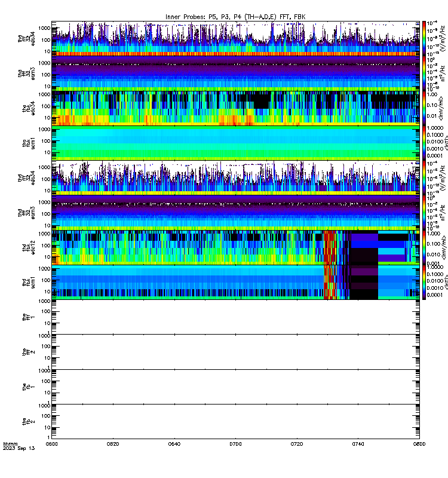Viewport: 448px width, 478px height.
Task: Click the black data gap in thd fbk scm1 panel
Action: click(364, 282)
